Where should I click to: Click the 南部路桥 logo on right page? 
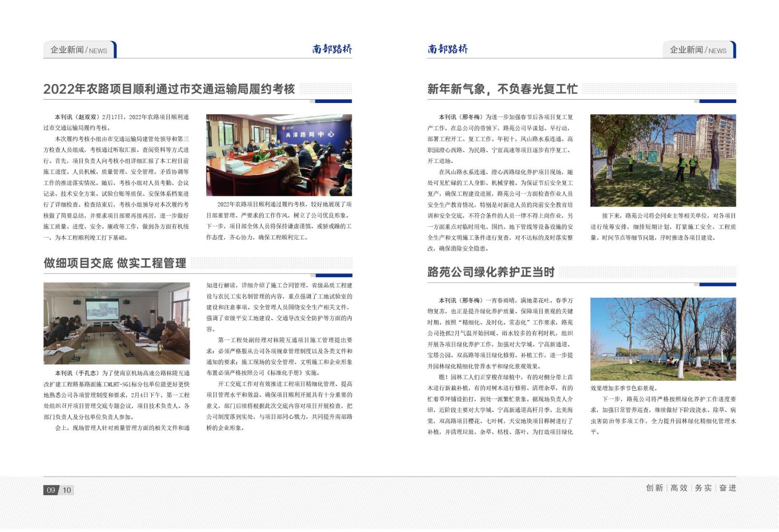pyautogui.click(x=448, y=49)
